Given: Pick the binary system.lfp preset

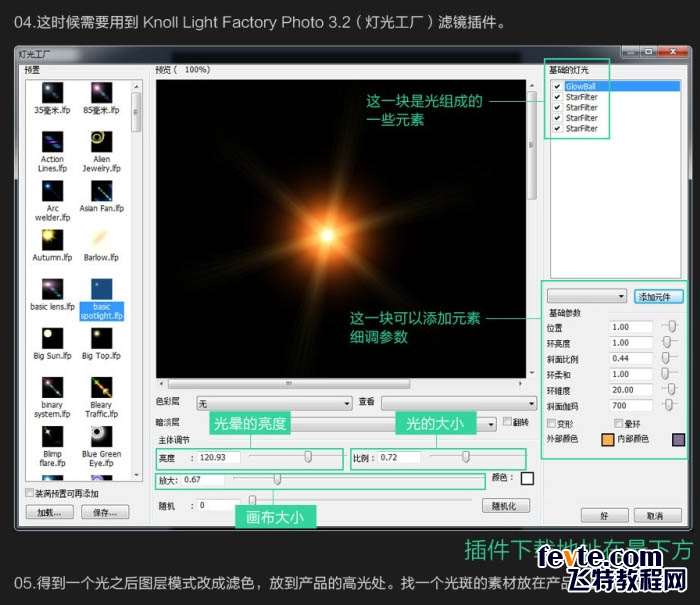Looking at the screenshot, I should pyautogui.click(x=52, y=388).
